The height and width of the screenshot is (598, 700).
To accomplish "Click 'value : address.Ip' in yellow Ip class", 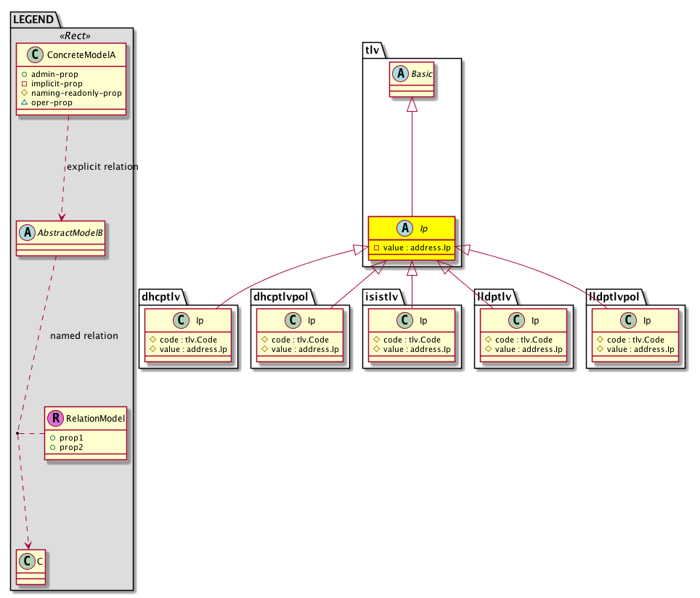I will [416, 248].
